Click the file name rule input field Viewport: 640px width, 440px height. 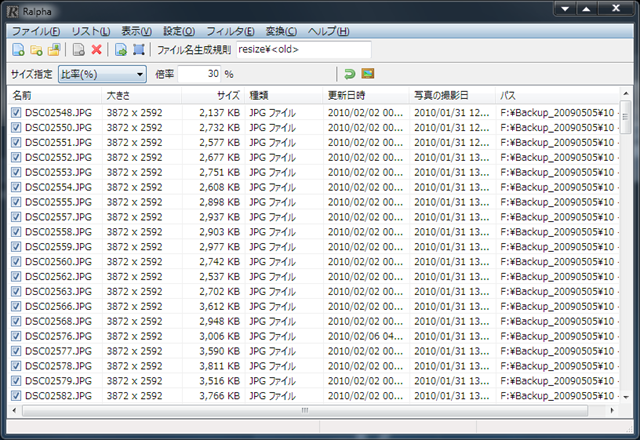(304, 49)
